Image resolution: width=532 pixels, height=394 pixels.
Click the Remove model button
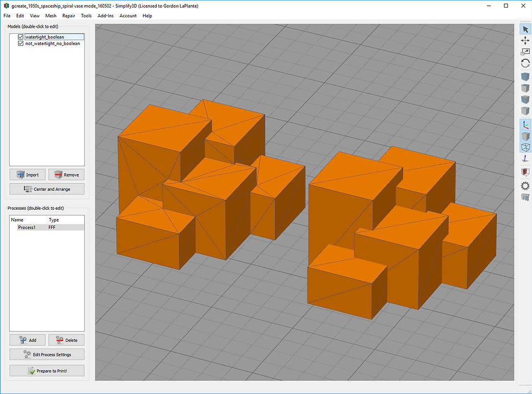tap(66, 174)
